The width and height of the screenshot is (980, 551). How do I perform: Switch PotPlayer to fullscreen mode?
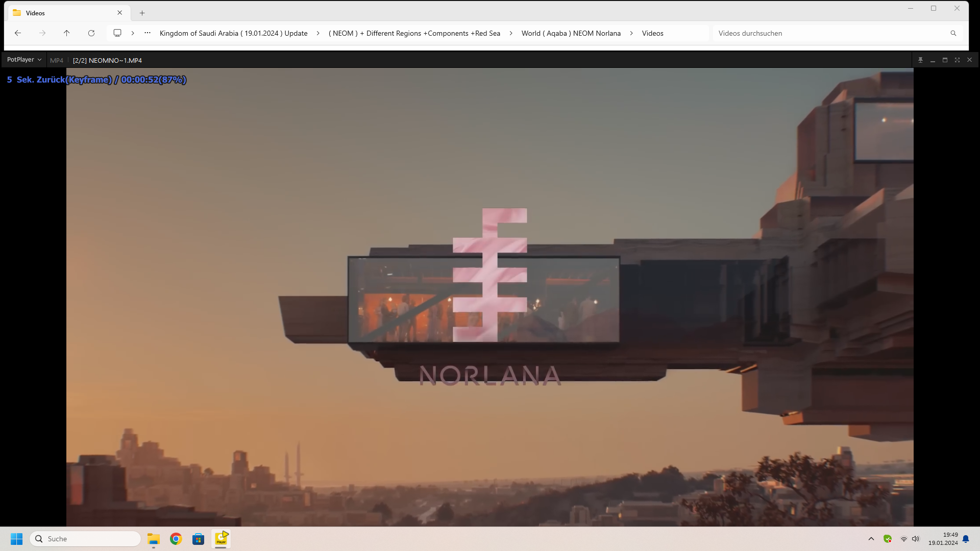[957, 60]
